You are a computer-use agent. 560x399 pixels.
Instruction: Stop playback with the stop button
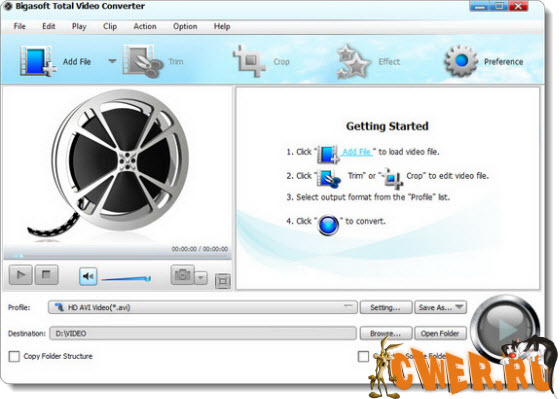(46, 275)
